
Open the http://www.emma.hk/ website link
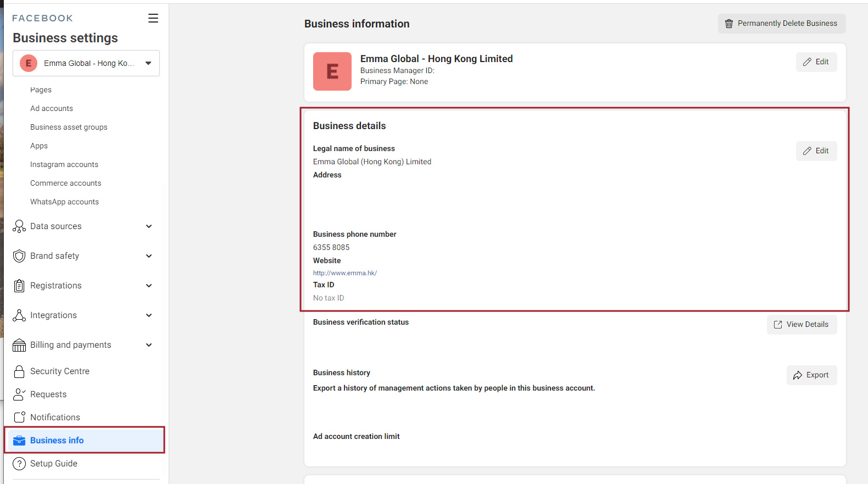345,273
